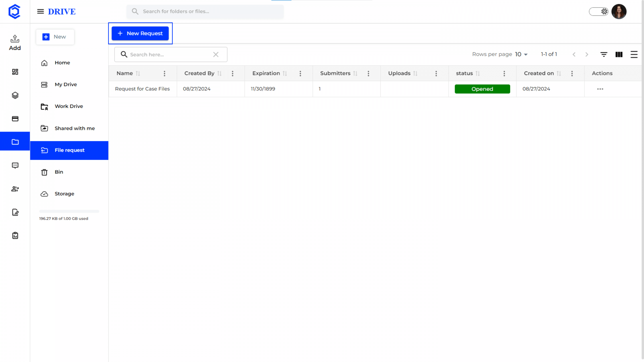
Task: Open the chat message icon in the left rail
Action: pyautogui.click(x=15, y=165)
